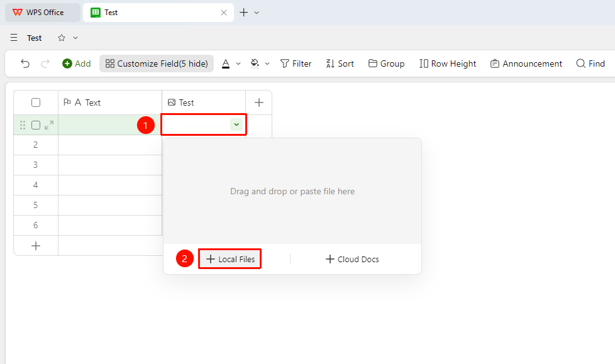The image size is (615, 364).
Task: Toggle the first row checkbox
Action: click(36, 125)
